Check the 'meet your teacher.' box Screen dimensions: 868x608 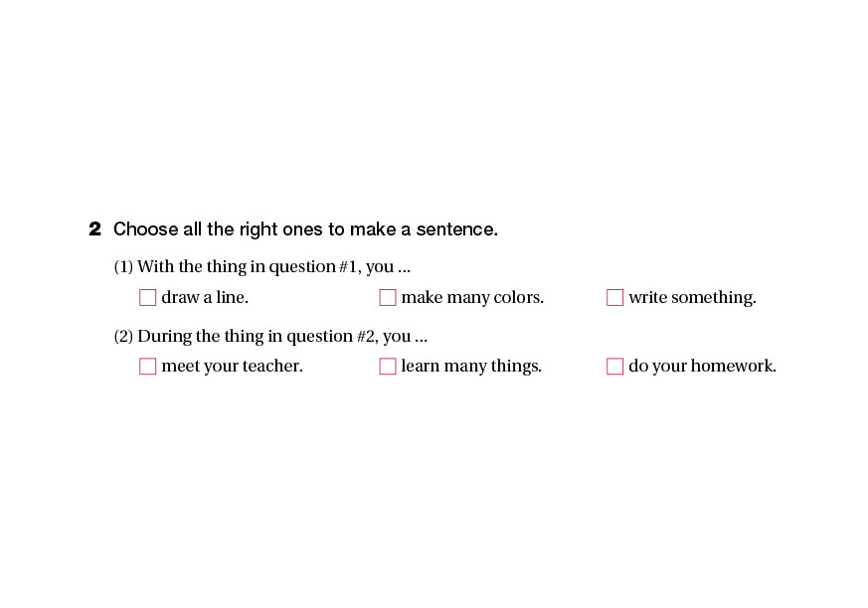point(148,367)
